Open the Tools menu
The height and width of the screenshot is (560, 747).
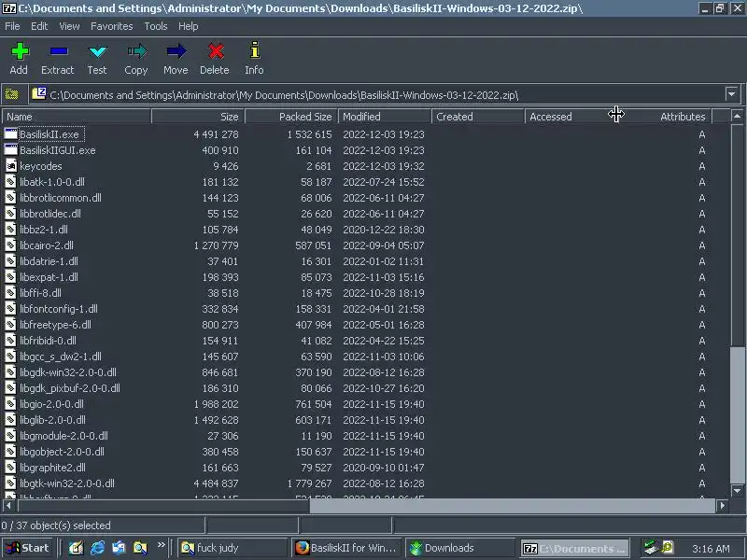pyautogui.click(x=156, y=26)
